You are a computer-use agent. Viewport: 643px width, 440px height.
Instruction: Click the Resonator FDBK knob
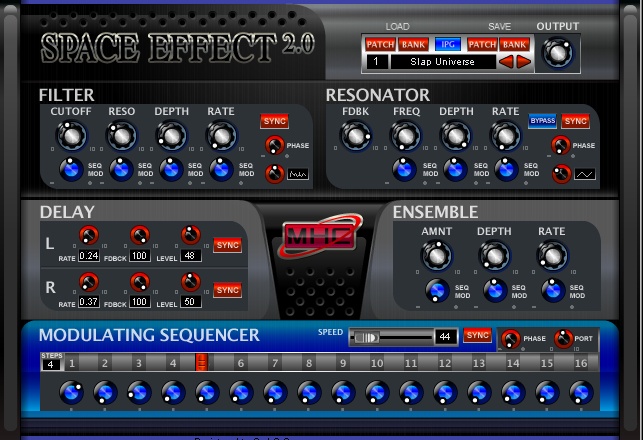[x=356, y=135]
